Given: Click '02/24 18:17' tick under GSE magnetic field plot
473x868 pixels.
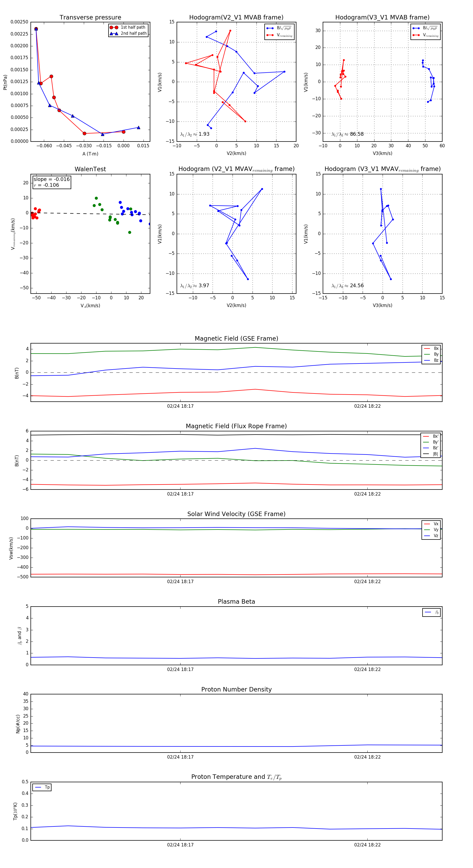Looking at the screenshot, I should pyautogui.click(x=180, y=406).
